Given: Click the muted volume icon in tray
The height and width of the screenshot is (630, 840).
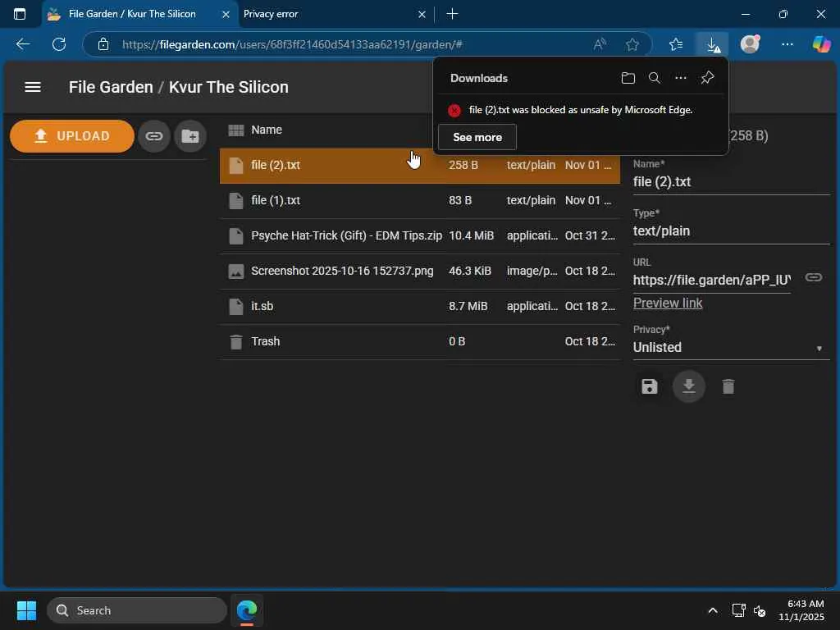Looking at the screenshot, I should click(759, 610).
